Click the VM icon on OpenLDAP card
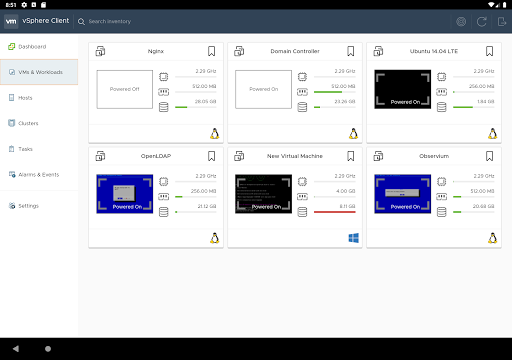This screenshot has height=360, width=512. click(x=100, y=156)
